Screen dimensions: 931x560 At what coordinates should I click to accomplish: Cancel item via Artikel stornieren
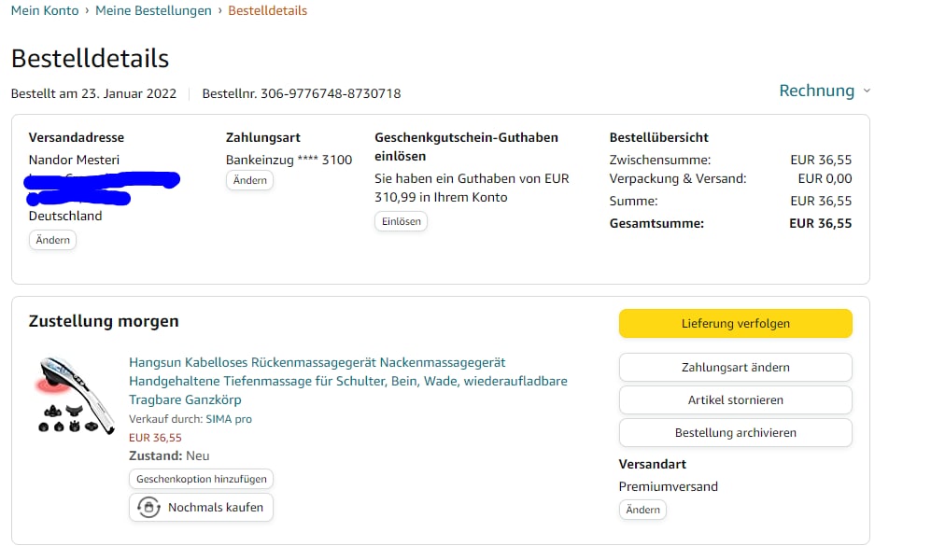[x=735, y=400]
